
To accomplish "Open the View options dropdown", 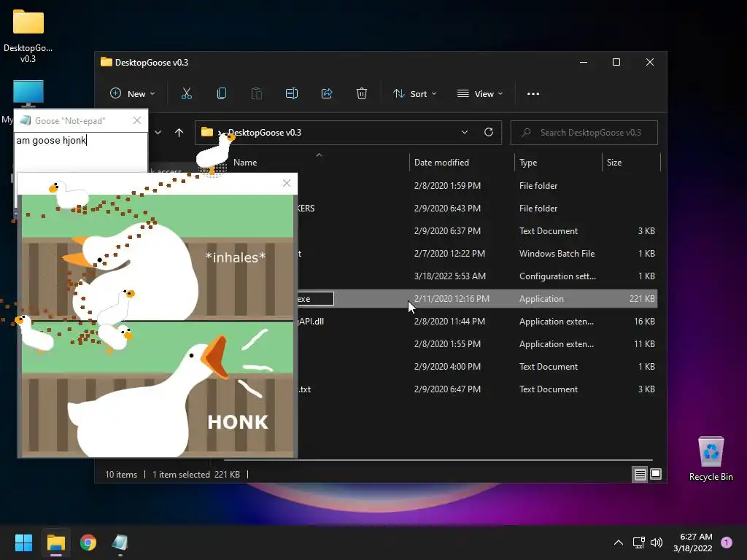I will click(480, 94).
